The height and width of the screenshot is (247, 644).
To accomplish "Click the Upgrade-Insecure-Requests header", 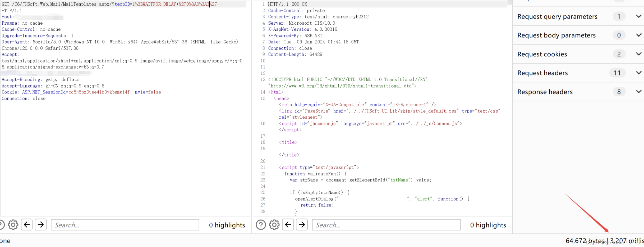I will point(38,35).
